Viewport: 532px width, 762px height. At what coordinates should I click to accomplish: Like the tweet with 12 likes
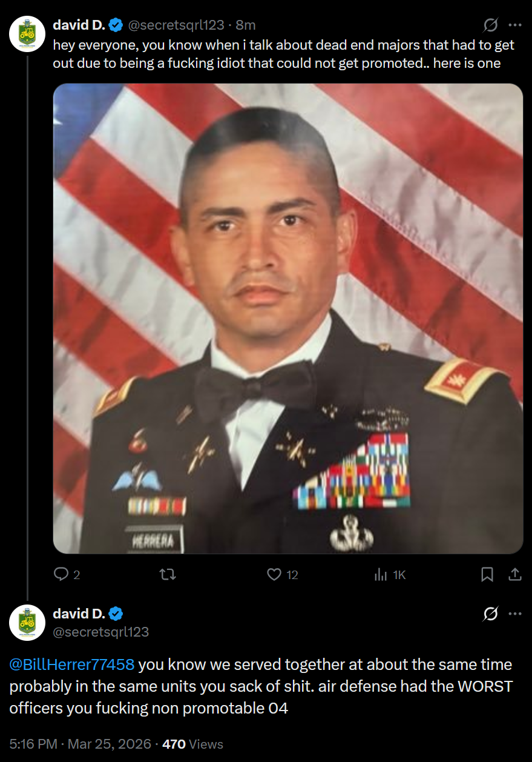[x=283, y=574]
